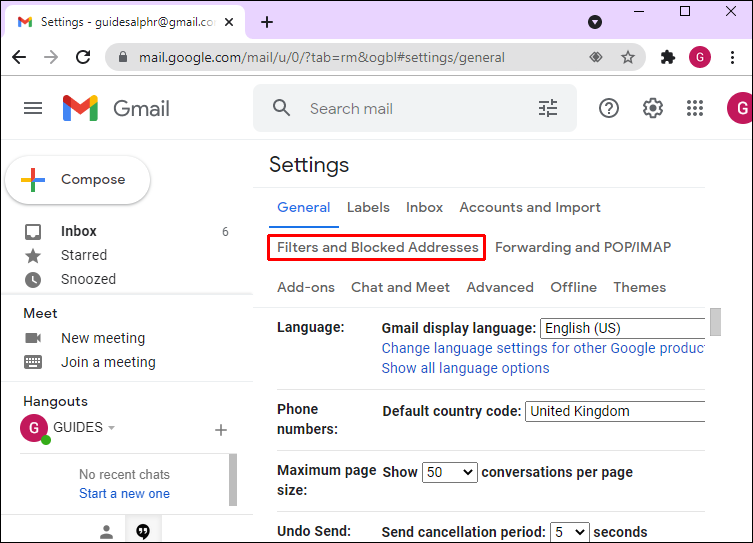
Task: Open Gmail display language dropdown
Action: tap(622, 328)
